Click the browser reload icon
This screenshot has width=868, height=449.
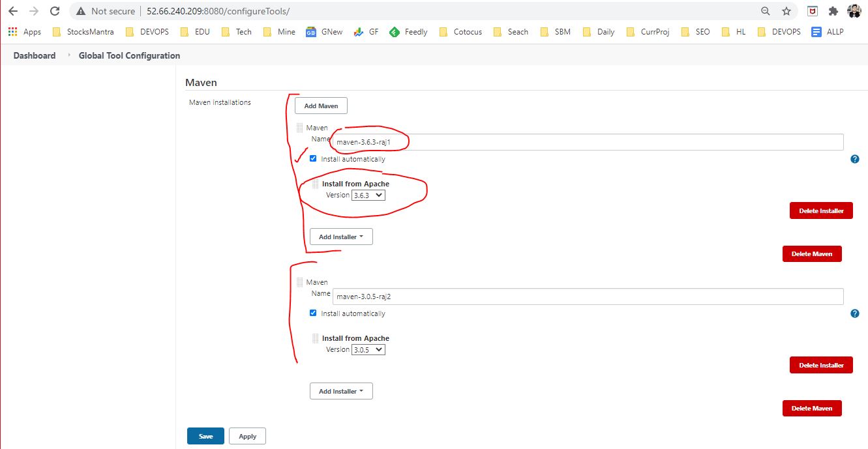pyautogui.click(x=55, y=11)
